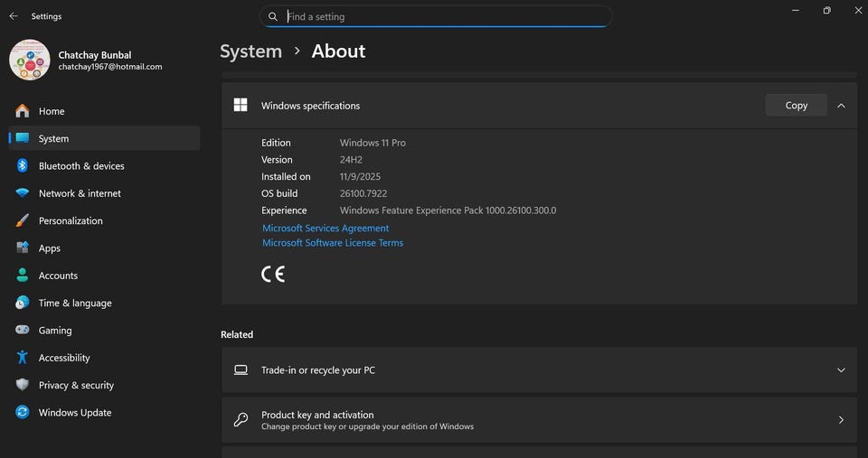Open Gaming controller icon
This screenshot has height=458, width=868.
[23, 331]
